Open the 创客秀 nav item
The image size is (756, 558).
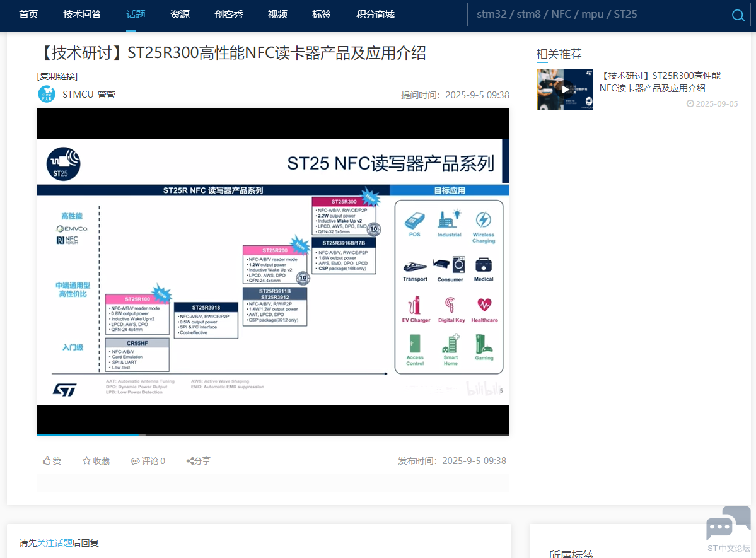point(228,15)
